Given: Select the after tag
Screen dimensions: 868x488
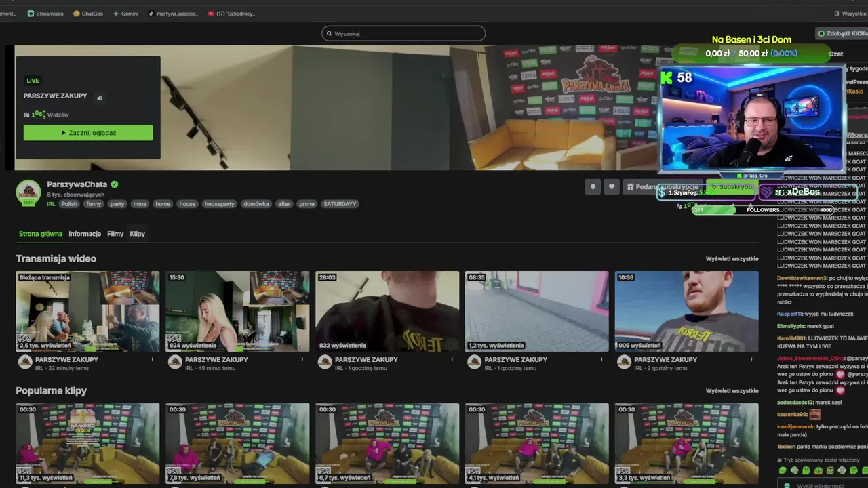Looking at the screenshot, I should click(283, 204).
